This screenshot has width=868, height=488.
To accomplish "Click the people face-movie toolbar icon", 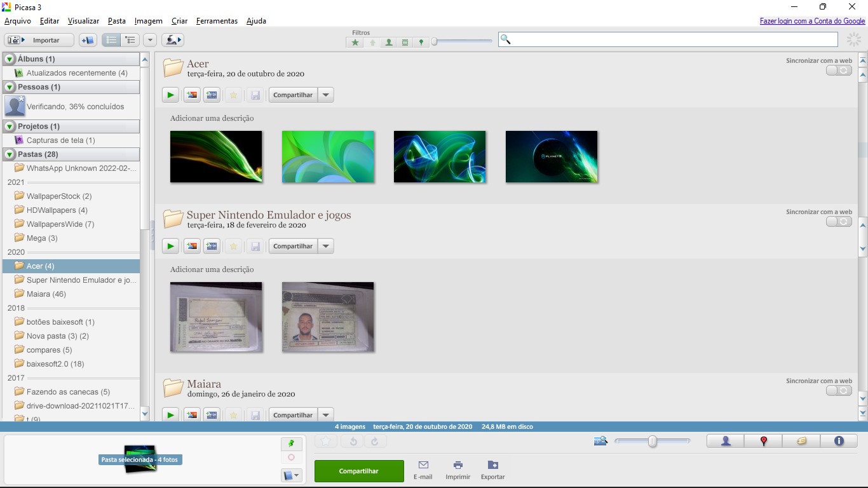I will point(172,40).
